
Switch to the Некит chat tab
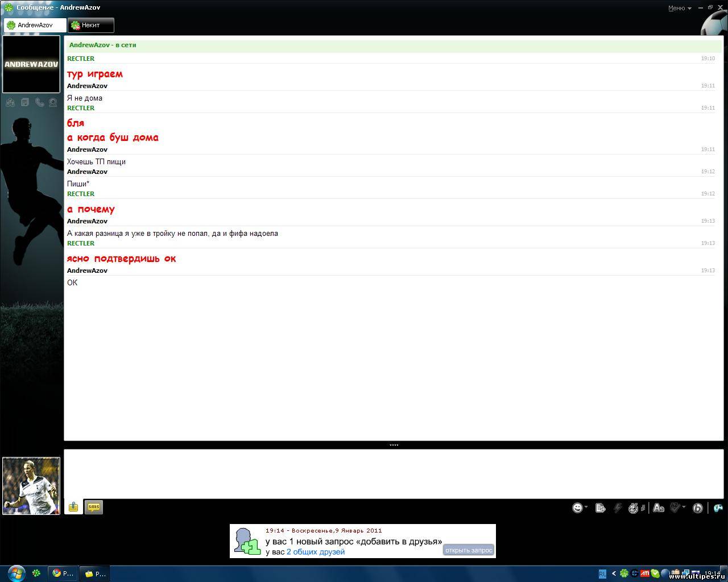click(x=91, y=25)
